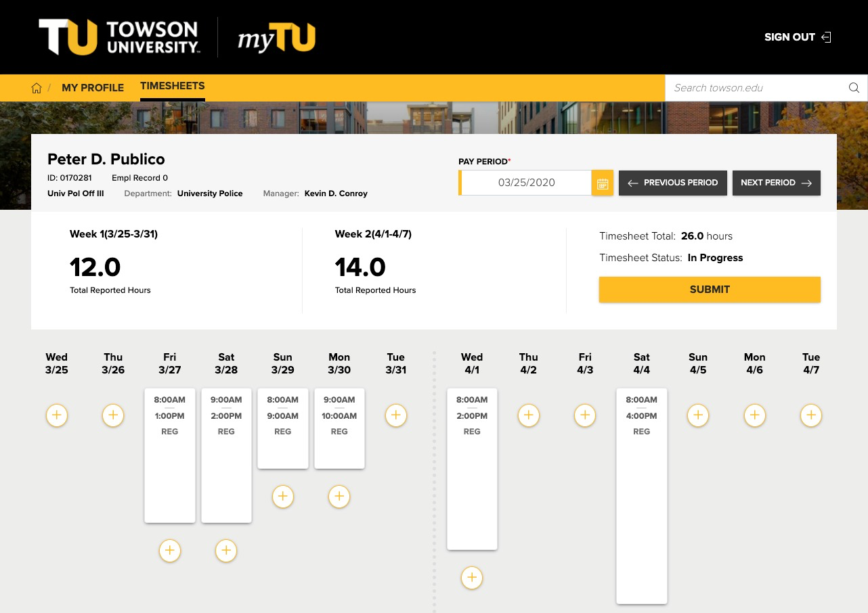Click the Univ Pol Off III job title
This screenshot has width=868, height=613.
tap(76, 194)
